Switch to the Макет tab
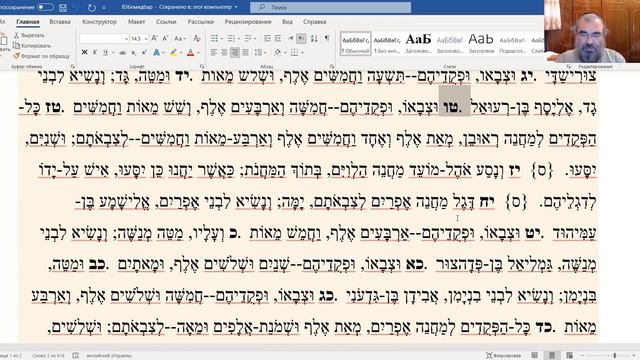640x360 pixels. click(x=136, y=22)
